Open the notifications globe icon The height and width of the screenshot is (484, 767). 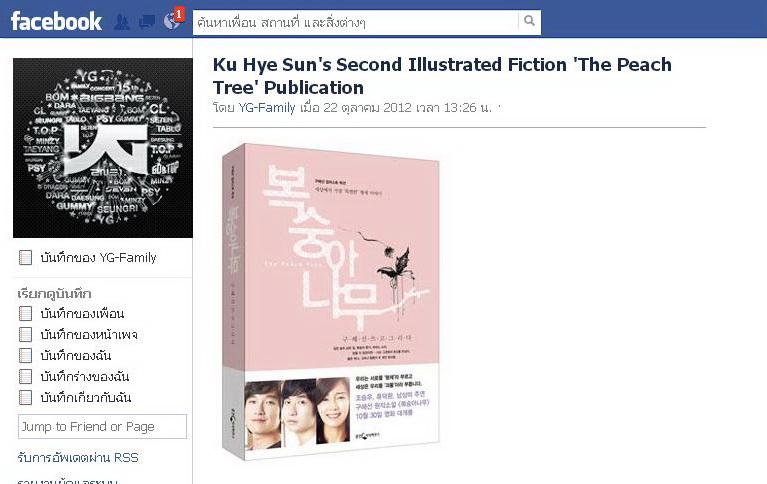pos(172,21)
